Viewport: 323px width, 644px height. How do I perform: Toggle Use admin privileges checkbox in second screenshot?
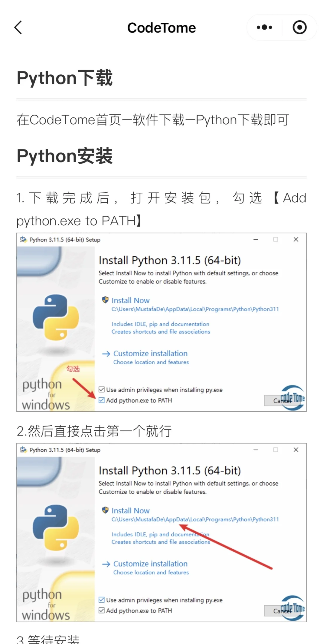point(102,600)
